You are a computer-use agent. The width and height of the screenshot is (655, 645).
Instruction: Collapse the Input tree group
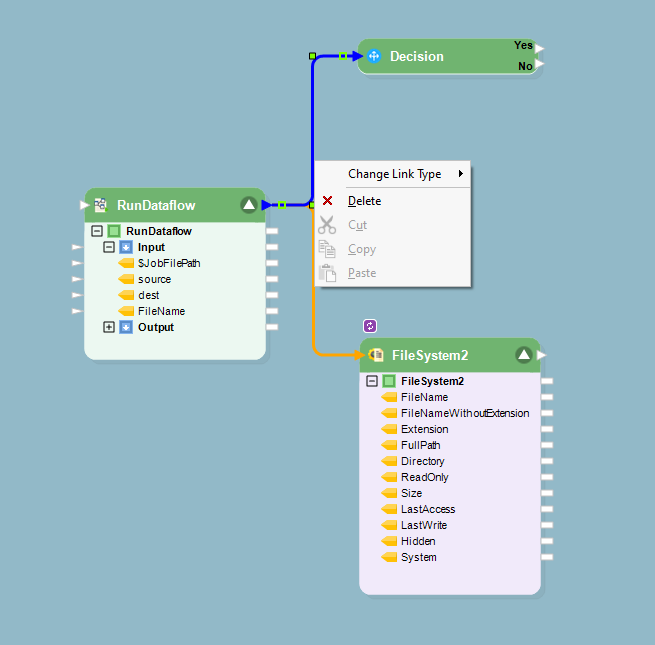tap(109, 247)
